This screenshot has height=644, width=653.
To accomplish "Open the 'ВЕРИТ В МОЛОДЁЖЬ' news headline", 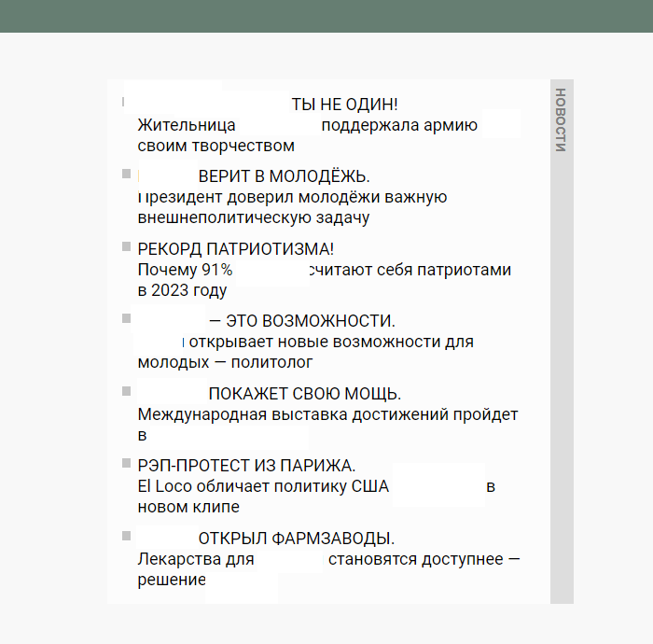I will 284,176.
